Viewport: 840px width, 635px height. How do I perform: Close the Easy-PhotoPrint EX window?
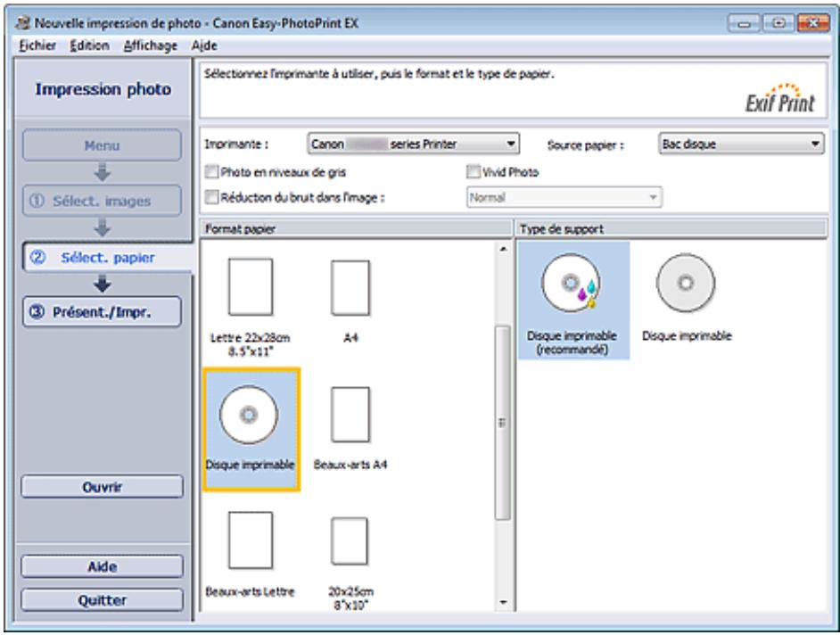813,23
